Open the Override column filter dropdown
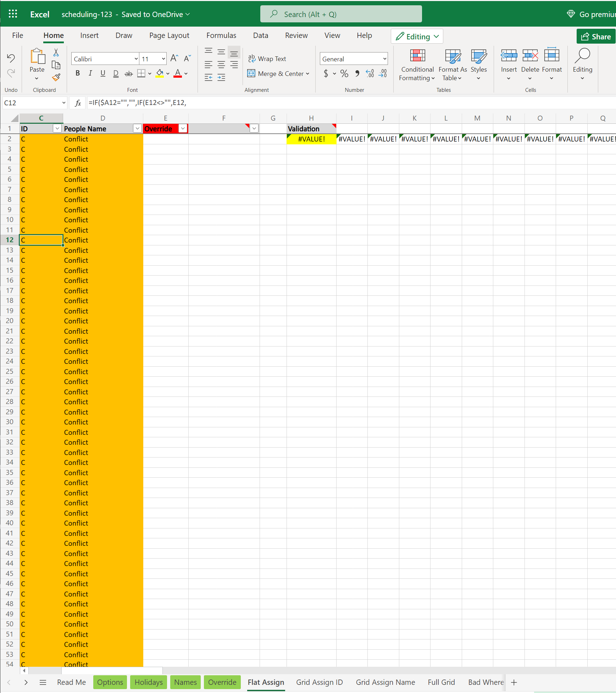This screenshot has width=616, height=693. pyautogui.click(x=182, y=128)
